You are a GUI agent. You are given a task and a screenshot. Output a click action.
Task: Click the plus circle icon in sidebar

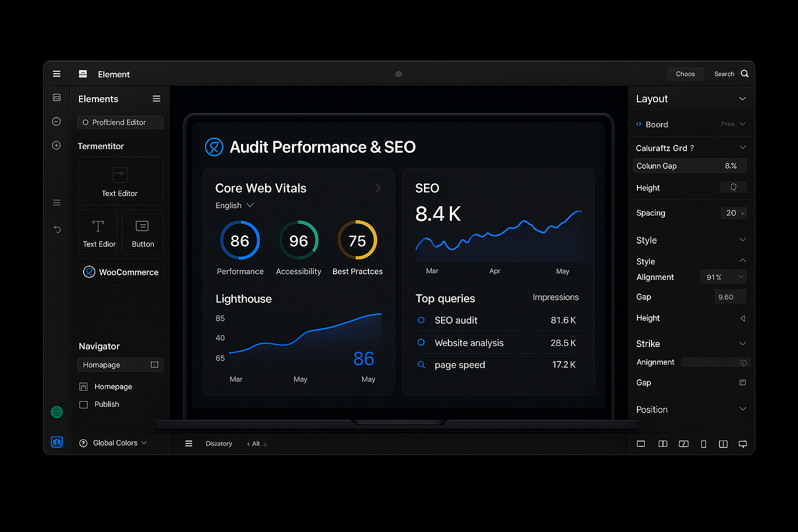pos(57,145)
